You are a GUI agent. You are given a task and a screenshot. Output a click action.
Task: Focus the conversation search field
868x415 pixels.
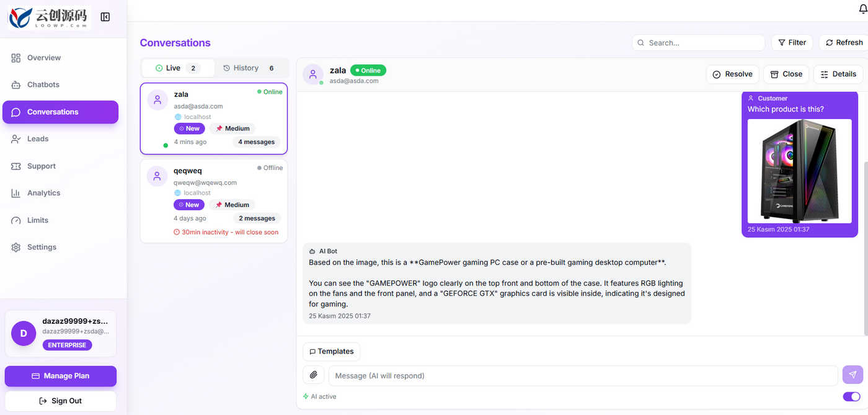pyautogui.click(x=698, y=42)
